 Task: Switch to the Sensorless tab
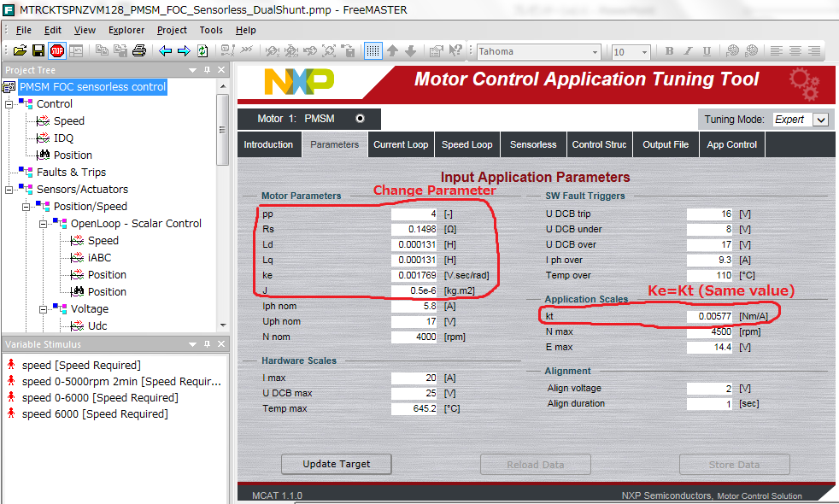click(533, 144)
